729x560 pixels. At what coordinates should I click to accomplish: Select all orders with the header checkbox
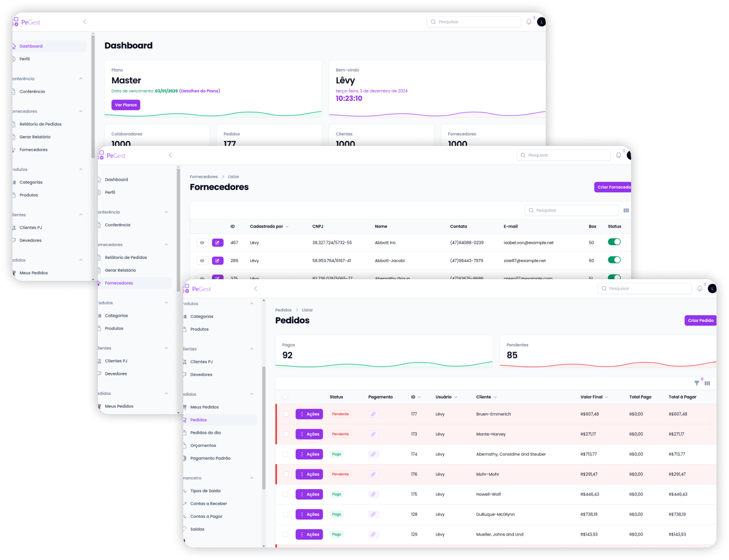(285, 397)
